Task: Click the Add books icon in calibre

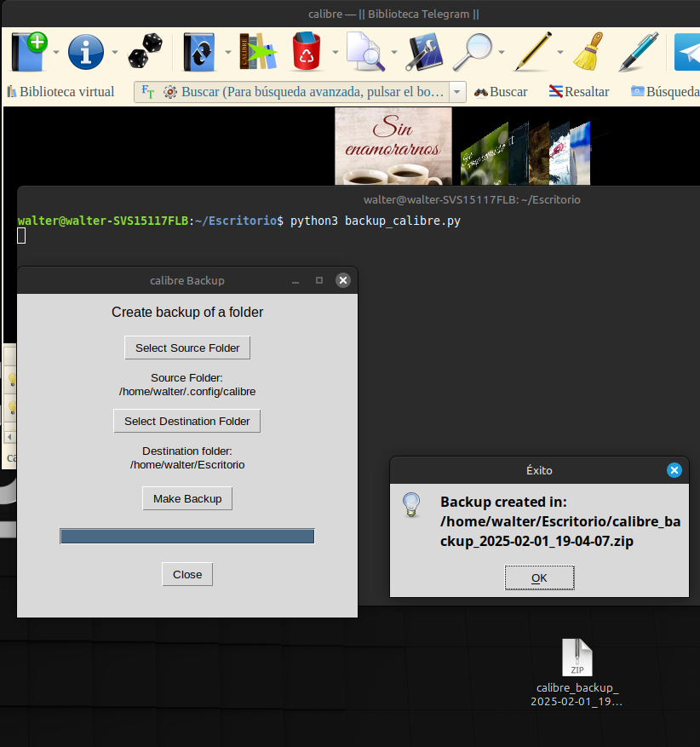Action: coord(29,51)
